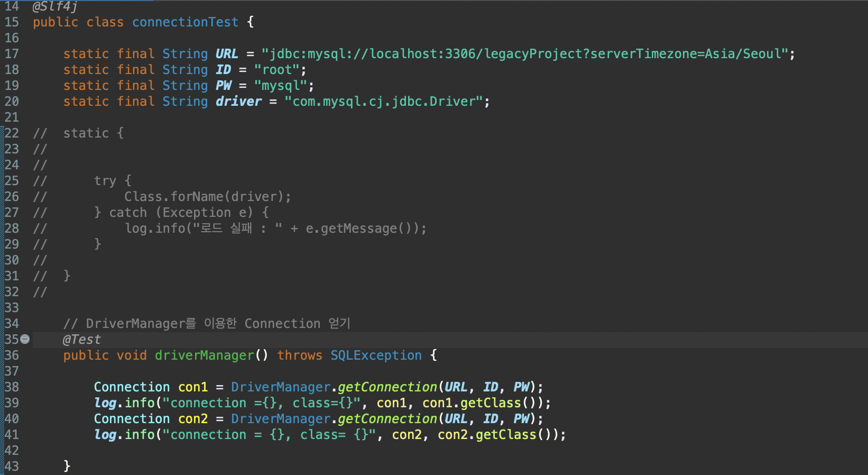Click the SQLException type
The height and width of the screenshot is (475, 868).
376,355
